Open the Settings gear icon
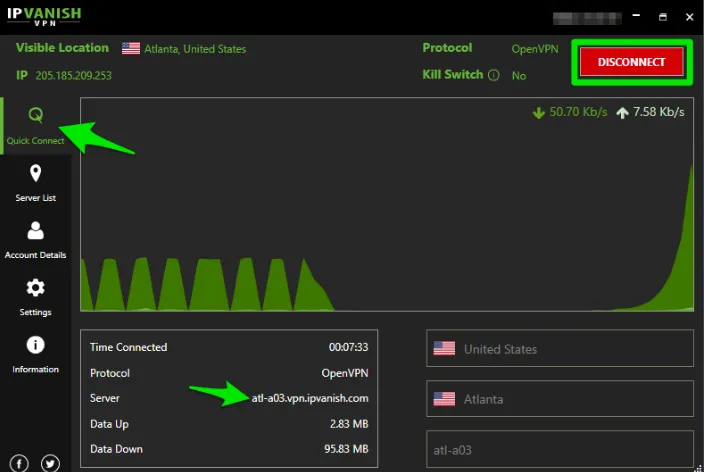This screenshot has height=472, width=704. click(35, 288)
